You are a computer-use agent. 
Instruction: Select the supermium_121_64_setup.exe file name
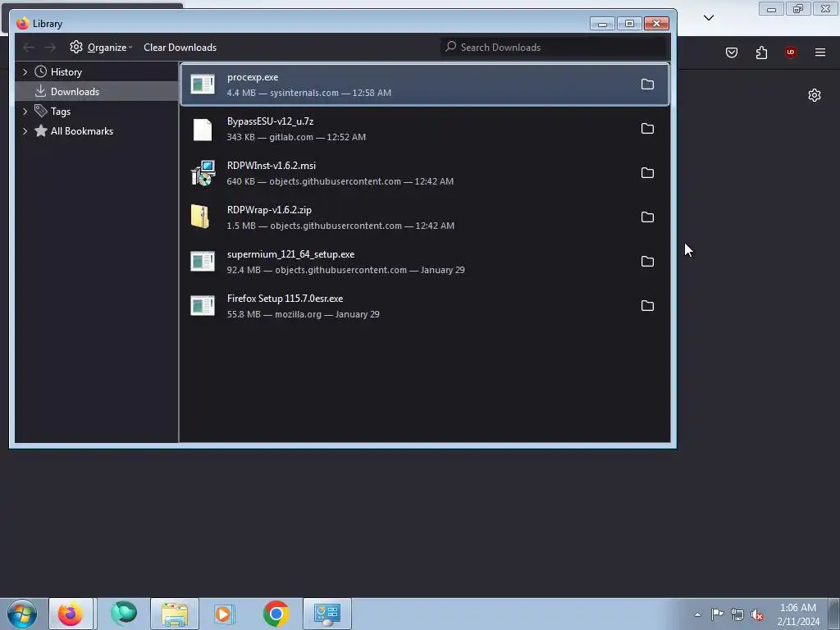[290, 254]
